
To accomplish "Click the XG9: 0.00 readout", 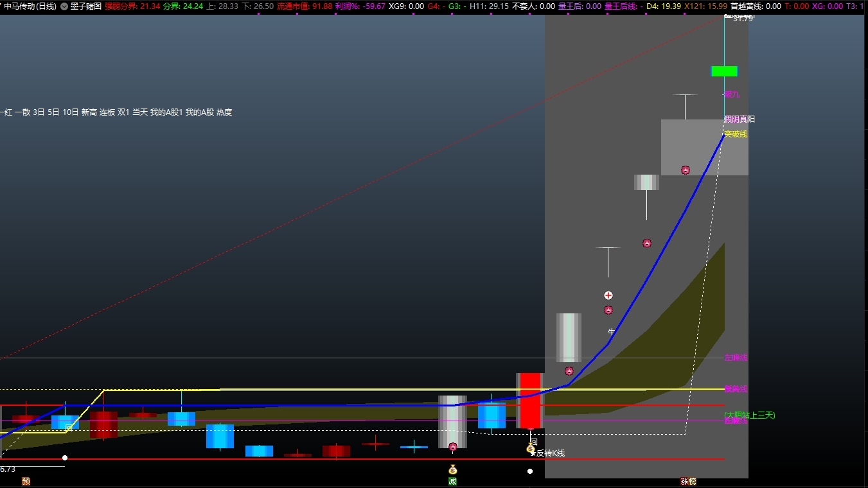I will pos(406,6).
